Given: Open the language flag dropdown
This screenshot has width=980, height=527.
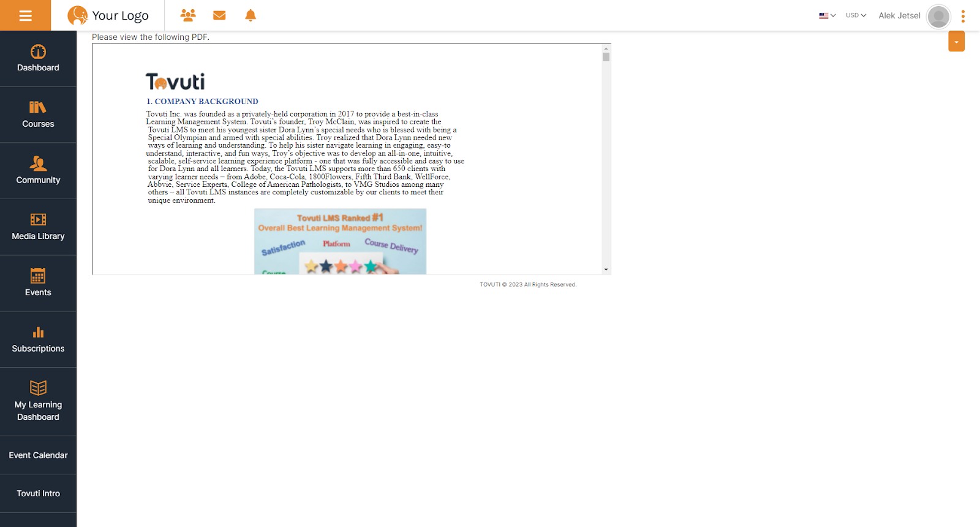Looking at the screenshot, I should [x=827, y=15].
